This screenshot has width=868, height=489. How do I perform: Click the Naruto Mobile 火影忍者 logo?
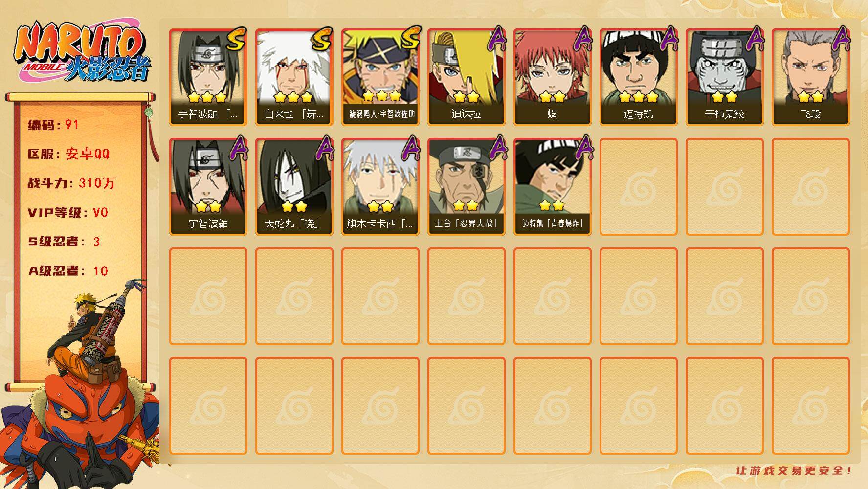(82, 53)
